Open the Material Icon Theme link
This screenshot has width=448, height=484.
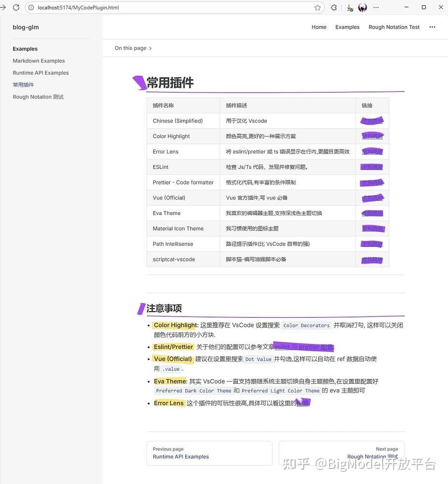point(373,229)
